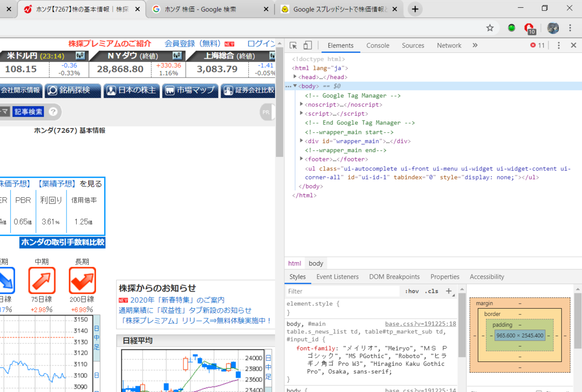The height and width of the screenshot is (392, 582).
Task: Click the box model content size 965.600 × 2545.400
Action: 520,335
